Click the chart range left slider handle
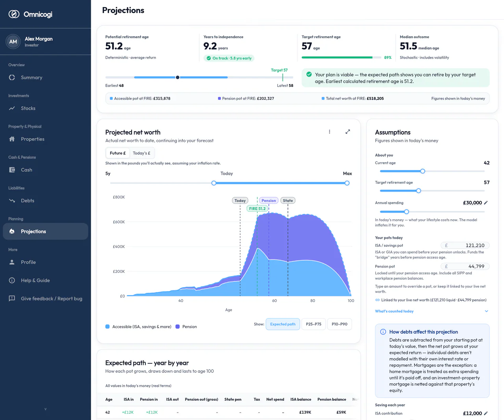The width and height of the screenshot is (504, 420). tap(214, 183)
